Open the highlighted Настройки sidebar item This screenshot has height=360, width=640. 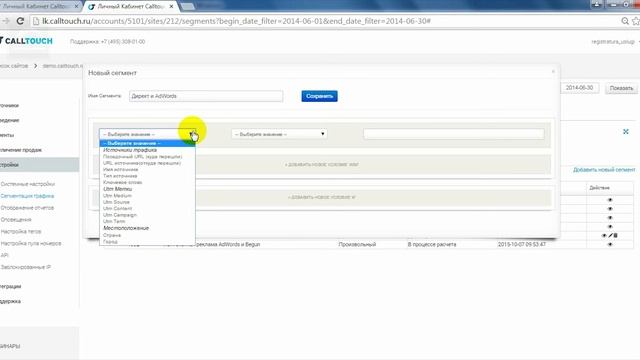(x=40, y=165)
